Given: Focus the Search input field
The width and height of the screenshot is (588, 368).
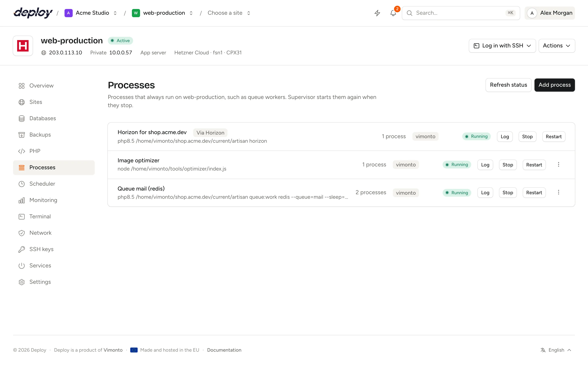Looking at the screenshot, I should [x=461, y=13].
